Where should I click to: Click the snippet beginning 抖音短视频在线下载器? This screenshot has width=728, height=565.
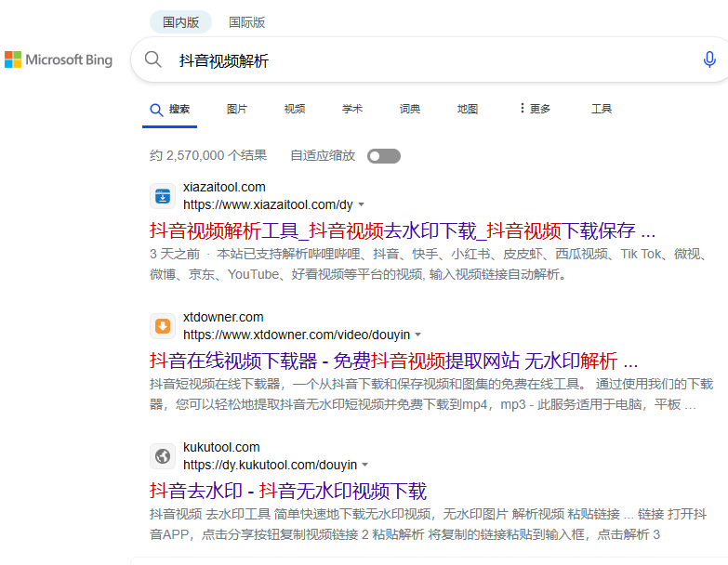tap(430, 394)
